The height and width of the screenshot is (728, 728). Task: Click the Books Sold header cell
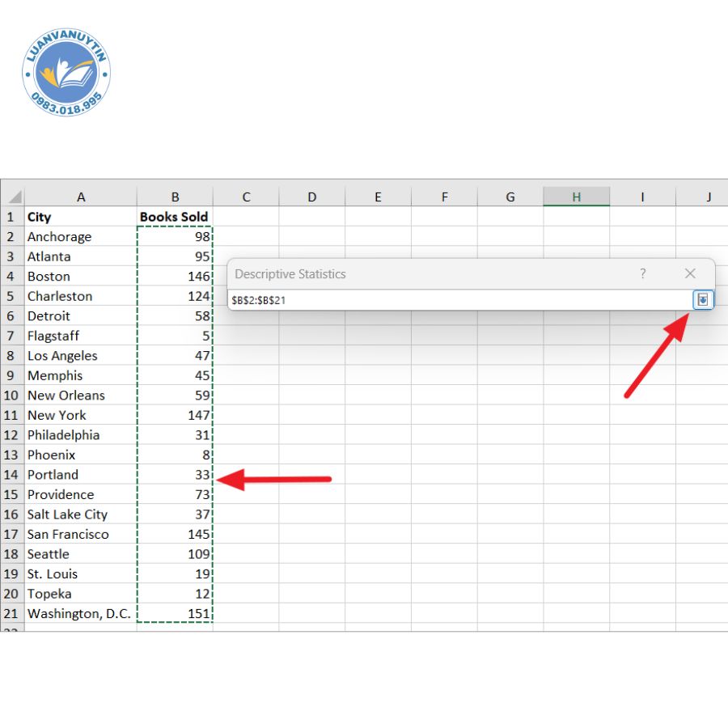pyautogui.click(x=175, y=217)
